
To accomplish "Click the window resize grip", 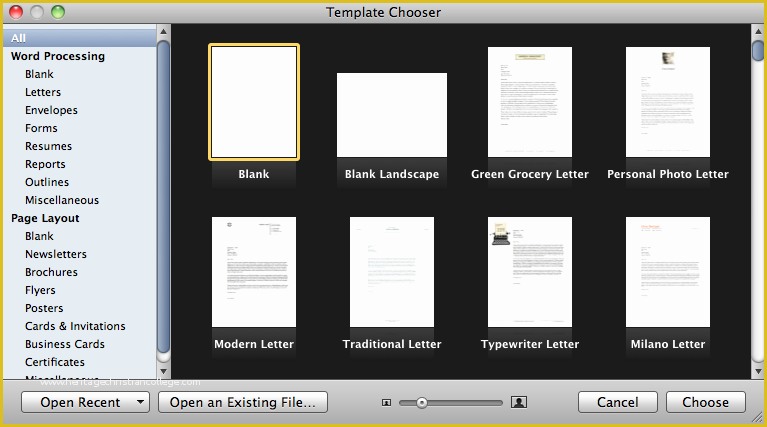I will pos(758,417).
